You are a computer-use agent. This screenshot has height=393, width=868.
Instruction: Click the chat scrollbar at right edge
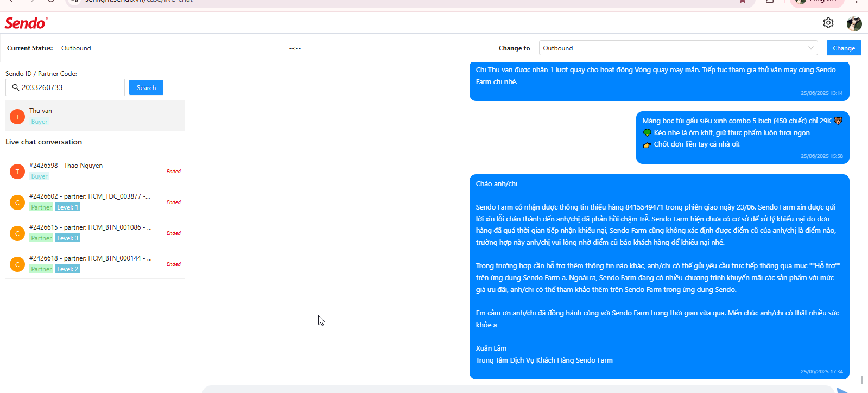pyautogui.click(x=862, y=379)
